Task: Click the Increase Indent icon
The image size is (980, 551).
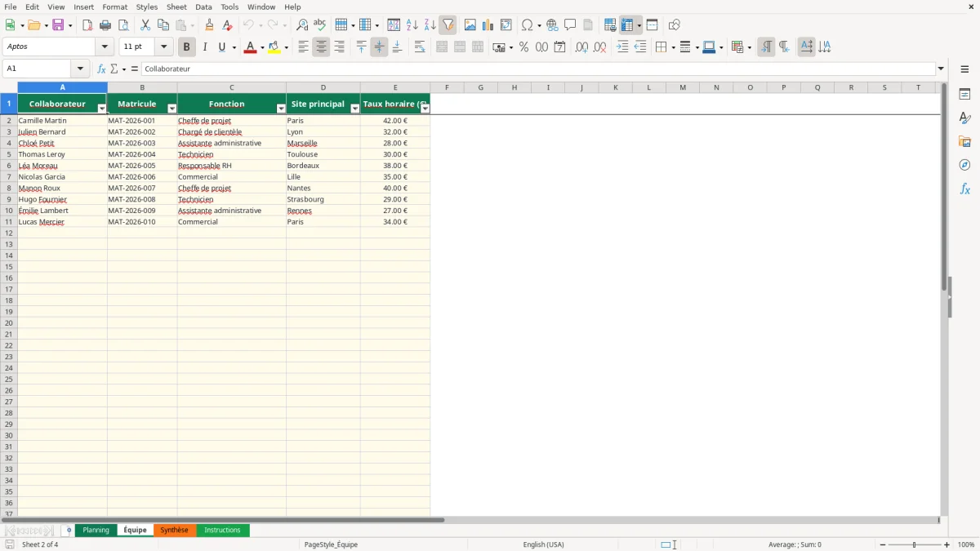Action: [x=622, y=47]
